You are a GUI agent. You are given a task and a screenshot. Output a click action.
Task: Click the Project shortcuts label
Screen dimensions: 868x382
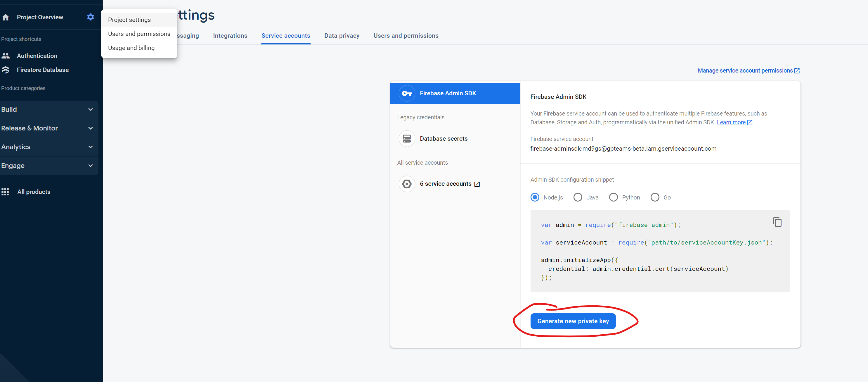click(x=21, y=39)
